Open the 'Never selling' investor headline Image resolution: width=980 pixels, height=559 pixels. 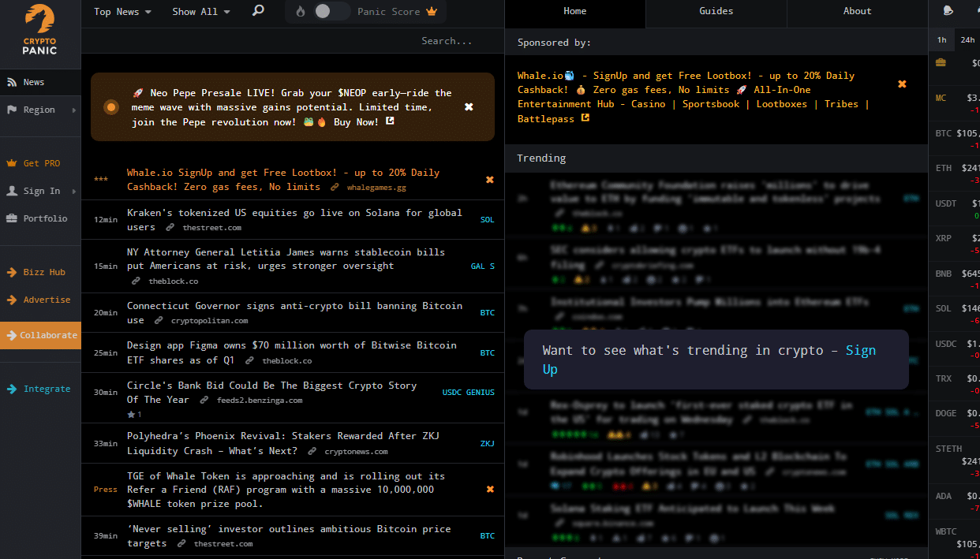tap(289, 536)
